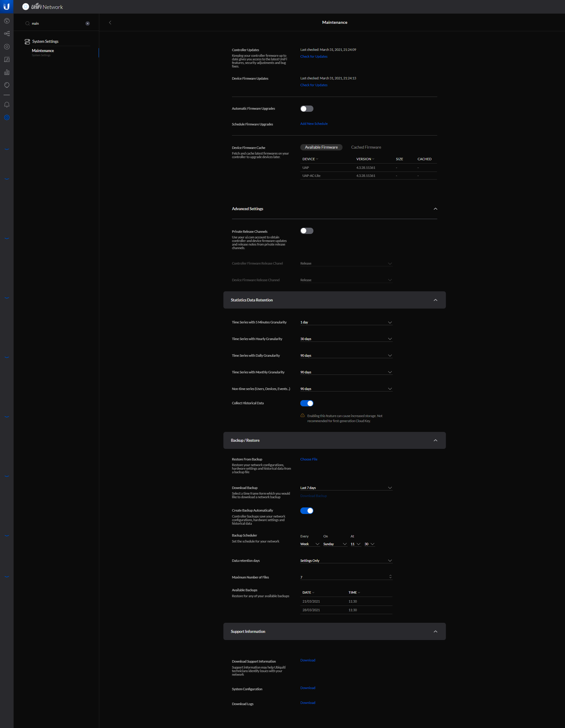
Task: Click the blue Settings gear icon
Action: click(x=7, y=118)
